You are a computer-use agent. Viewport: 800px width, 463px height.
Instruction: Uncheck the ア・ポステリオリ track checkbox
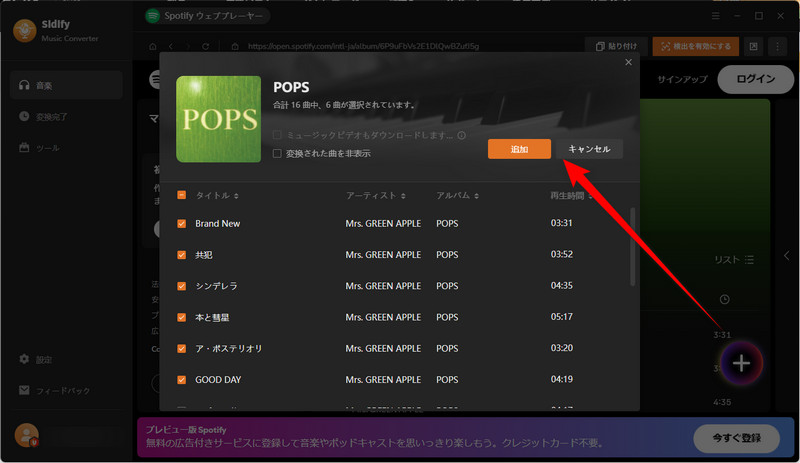(181, 348)
